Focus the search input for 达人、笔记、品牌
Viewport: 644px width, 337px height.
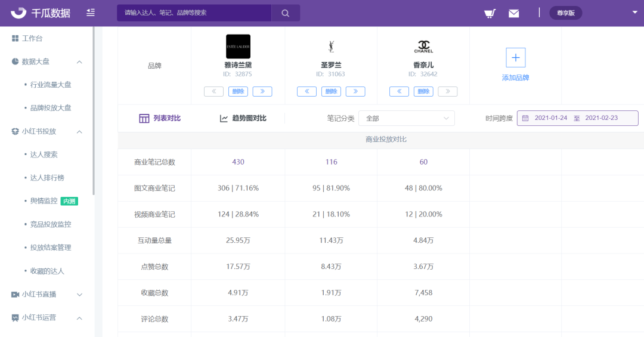pyautogui.click(x=194, y=13)
